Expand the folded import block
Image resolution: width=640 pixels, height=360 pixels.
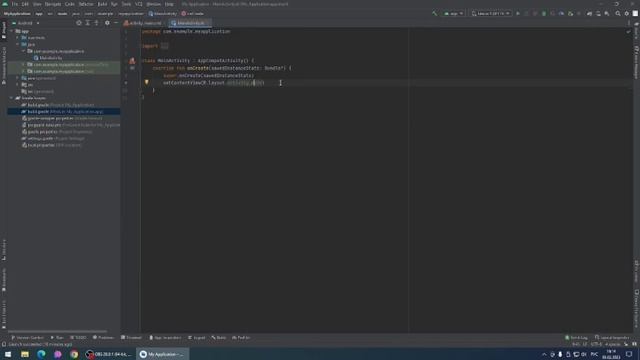click(x=164, y=46)
